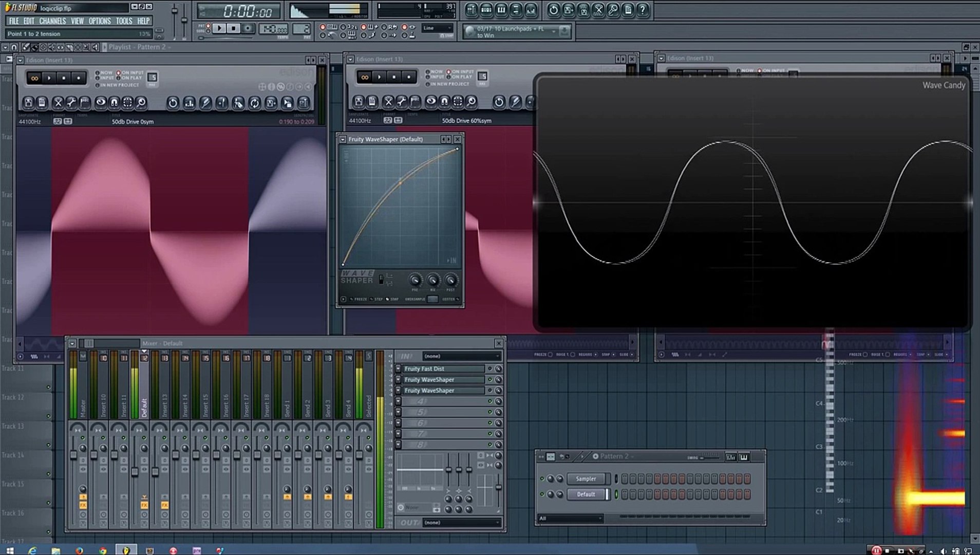Click loop arrows icon in left Edison
This screenshot has height=555, width=980.
coord(254,103)
